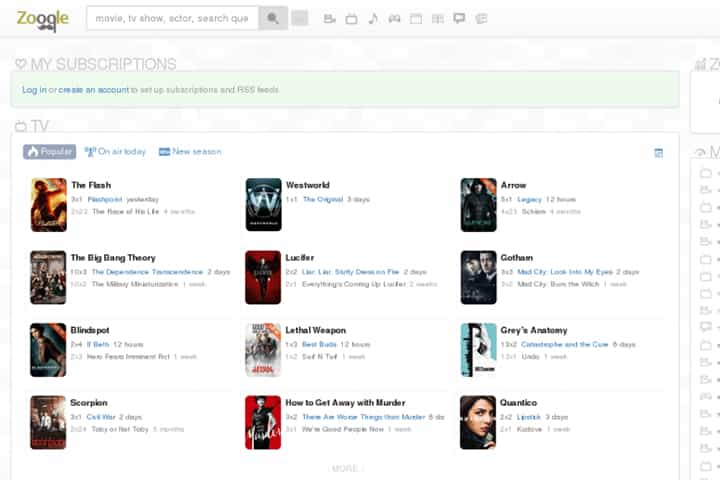720x480 pixels.
Task: Open the Arrow poster thumbnail
Action: tap(478, 205)
